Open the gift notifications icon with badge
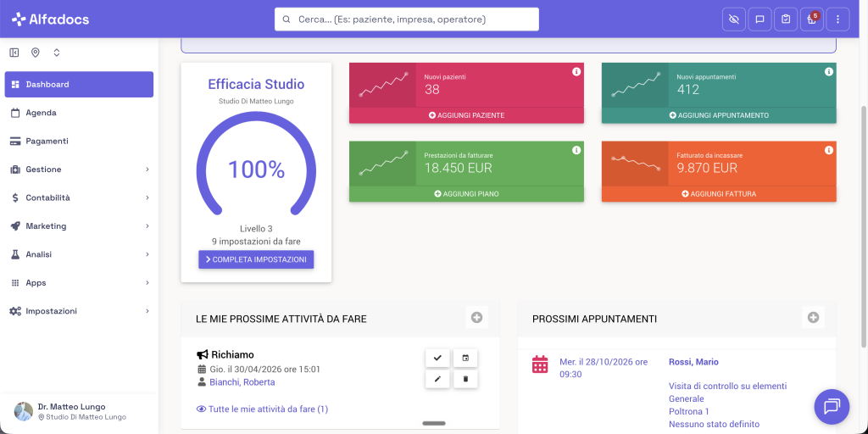Screen dimensions: 868x434 [x=811, y=19]
